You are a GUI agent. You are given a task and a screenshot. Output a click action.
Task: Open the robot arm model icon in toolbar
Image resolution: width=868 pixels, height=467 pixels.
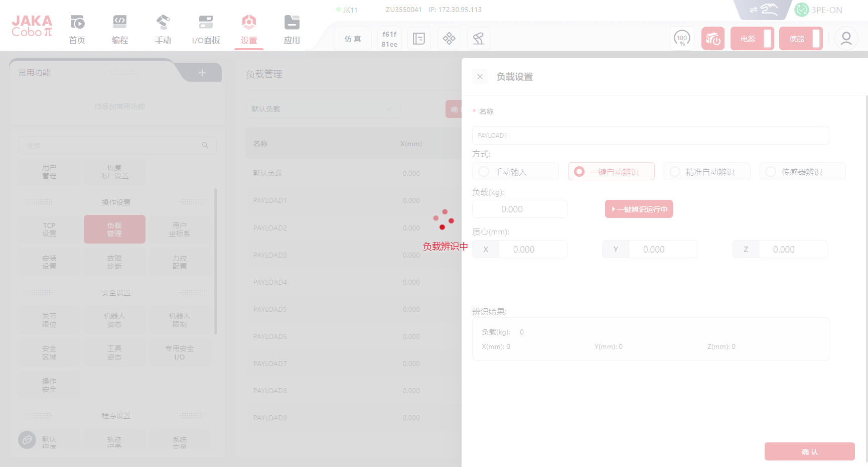[478, 39]
